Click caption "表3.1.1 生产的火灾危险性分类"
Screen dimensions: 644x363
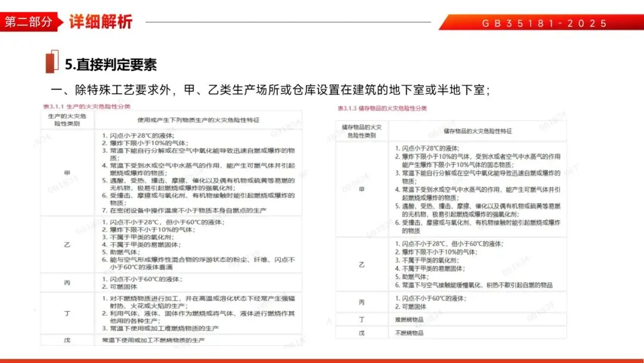point(86,106)
